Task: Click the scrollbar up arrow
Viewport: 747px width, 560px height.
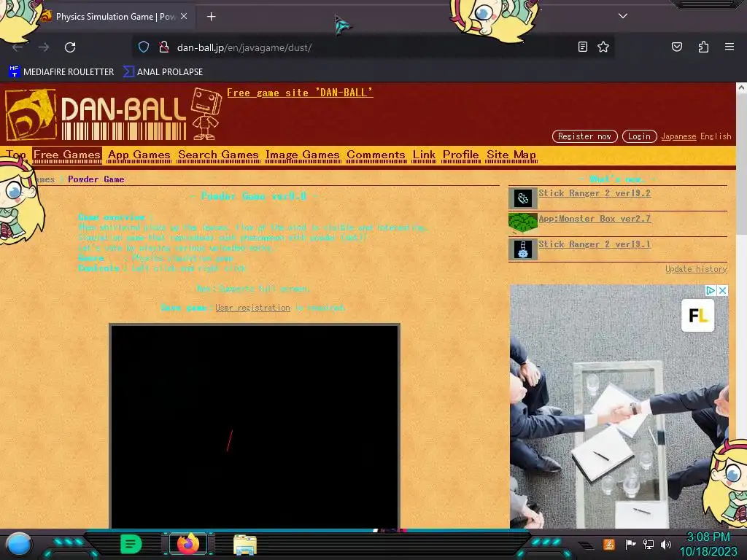Action: 741,87
